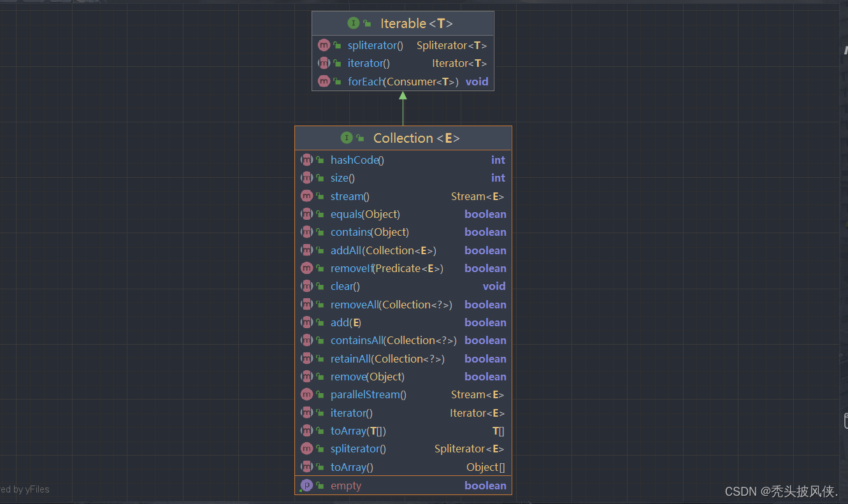This screenshot has width=848, height=504.
Task: Select the green inheritance arrow between Collection and Iterable
Action: tap(403, 108)
